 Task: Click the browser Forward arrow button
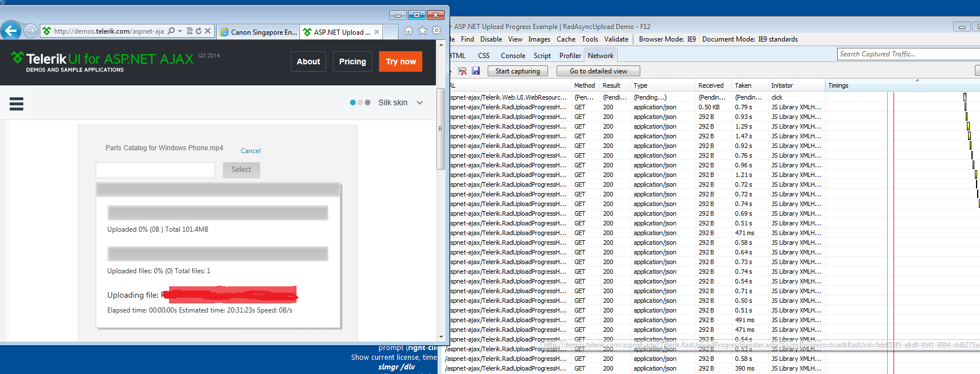[x=31, y=31]
